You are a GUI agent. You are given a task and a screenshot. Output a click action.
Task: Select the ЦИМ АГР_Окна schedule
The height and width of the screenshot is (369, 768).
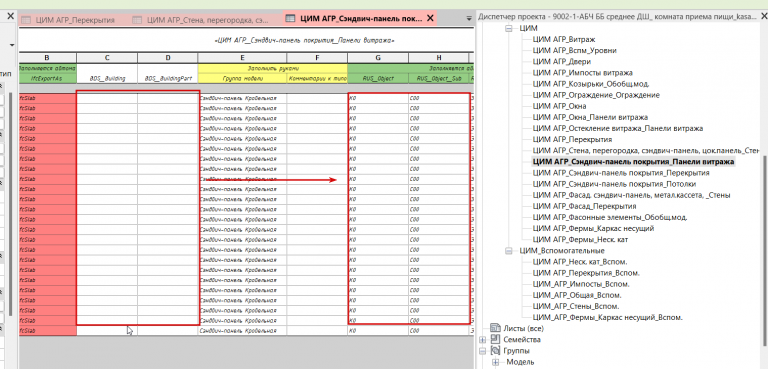(559, 106)
